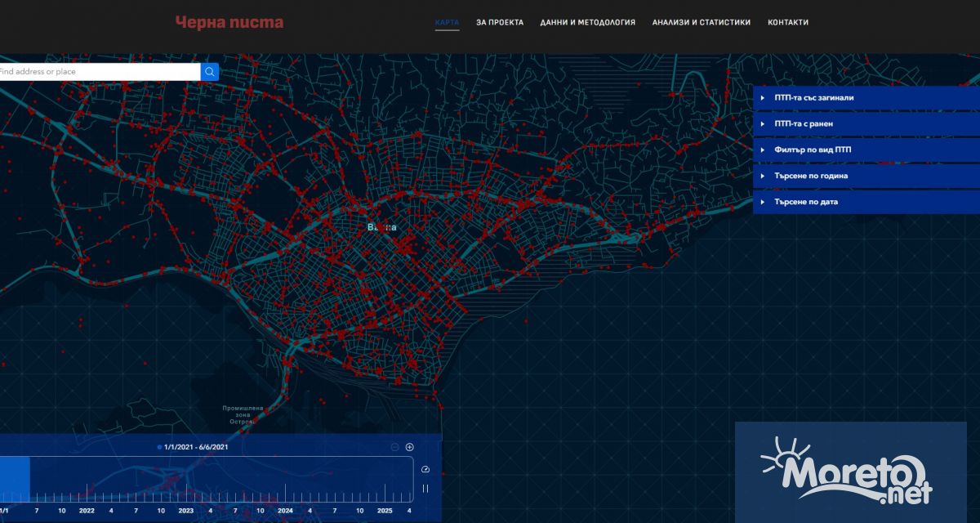Zoom out the time slider
This screenshot has width=980, height=523.
[394, 447]
